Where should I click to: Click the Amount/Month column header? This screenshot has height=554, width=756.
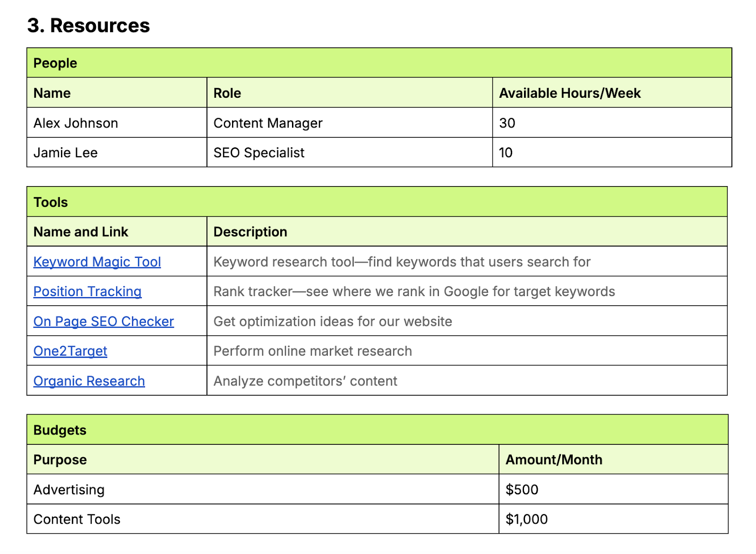click(554, 460)
